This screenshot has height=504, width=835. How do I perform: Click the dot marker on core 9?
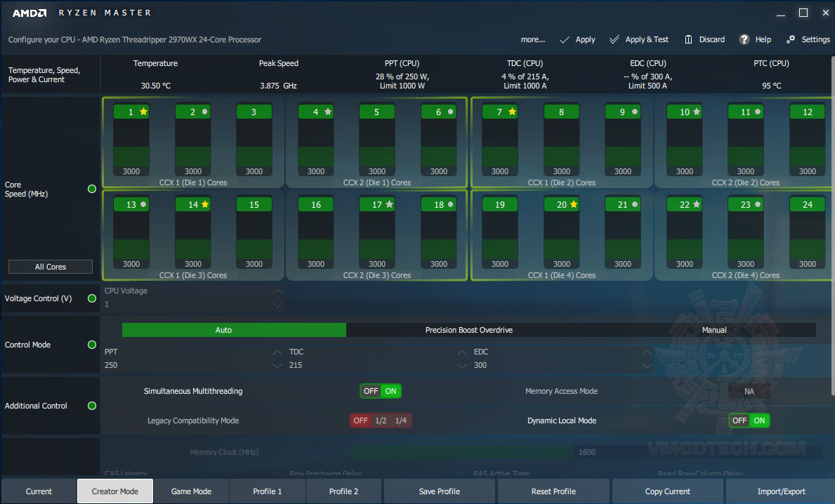pos(635,112)
